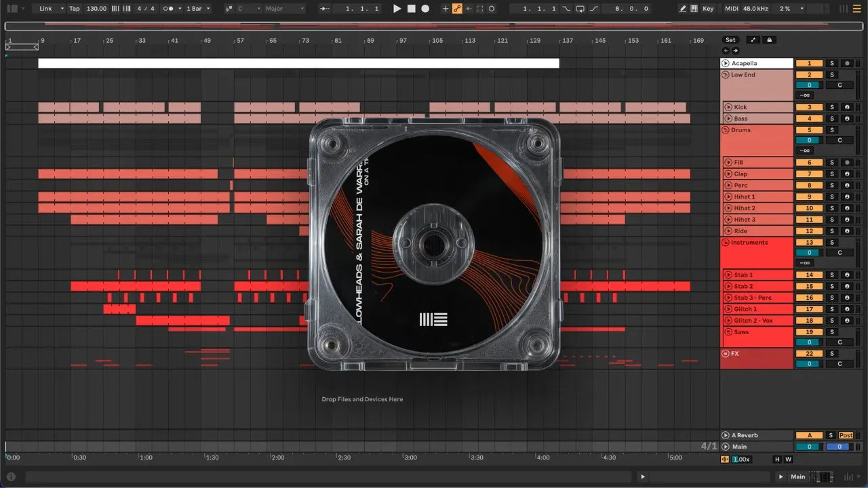Expand the FX group
Image resolution: width=868 pixels, height=488 pixels.
pos(726,354)
